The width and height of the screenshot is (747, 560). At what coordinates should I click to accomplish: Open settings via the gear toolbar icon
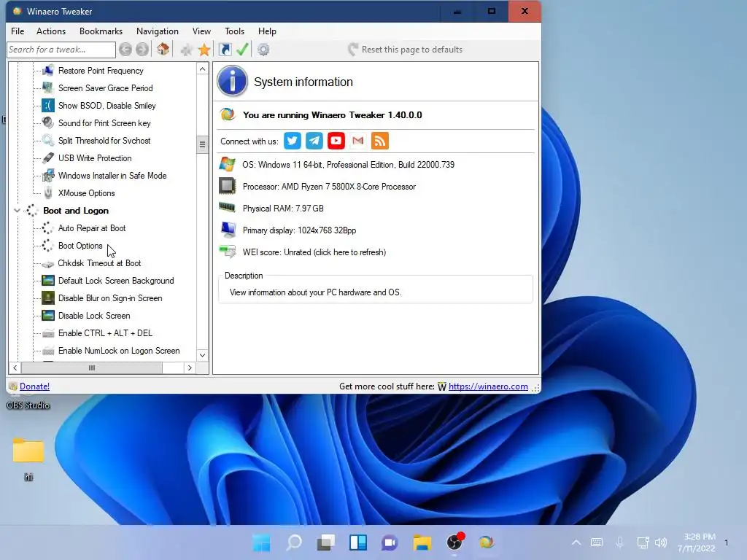pos(263,49)
